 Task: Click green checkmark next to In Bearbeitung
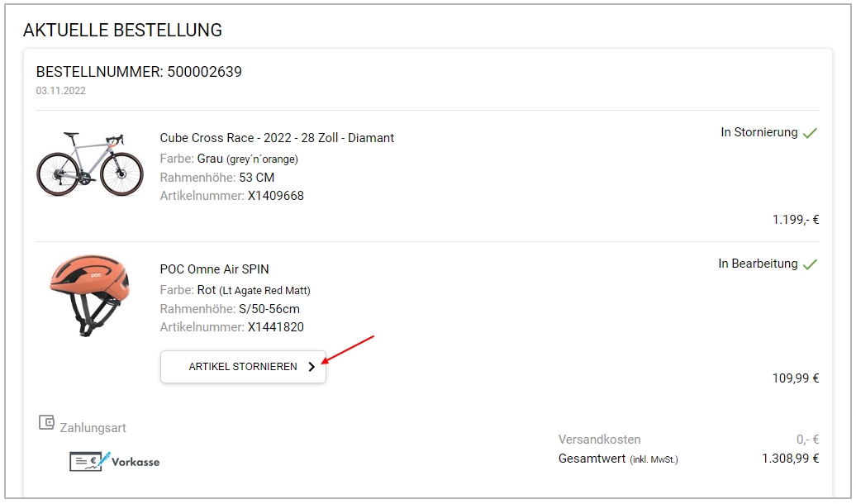pyautogui.click(x=810, y=264)
